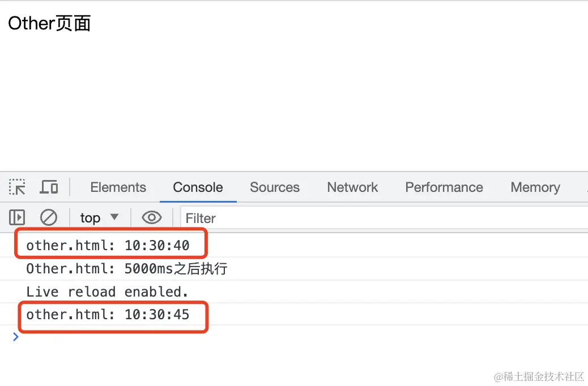Toggle the device toolbar icon
The width and height of the screenshot is (588, 386).
49,187
